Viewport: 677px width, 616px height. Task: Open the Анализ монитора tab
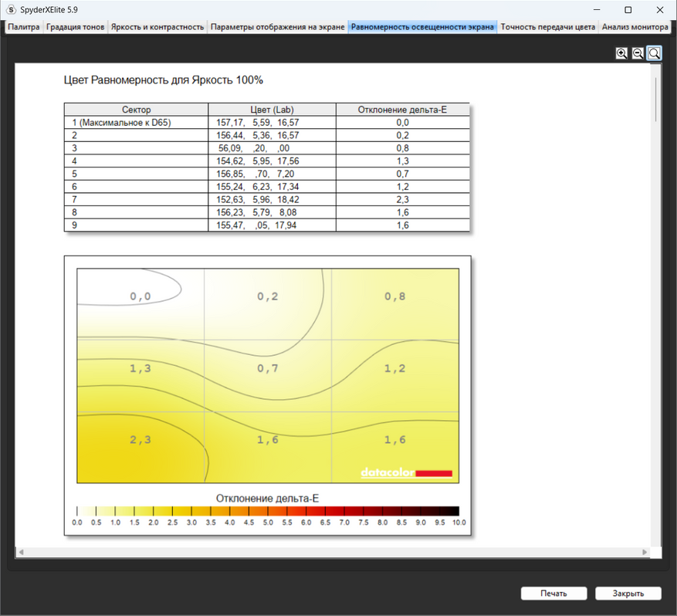635,27
